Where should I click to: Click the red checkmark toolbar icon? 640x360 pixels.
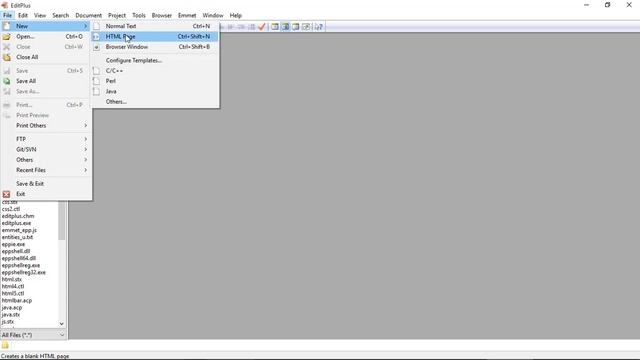click(262, 27)
